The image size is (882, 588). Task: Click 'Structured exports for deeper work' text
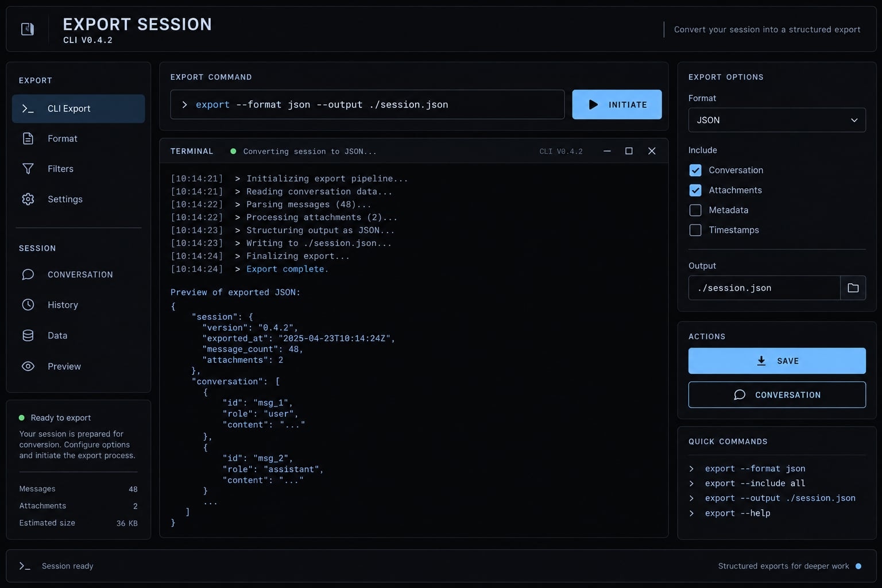tap(783, 566)
